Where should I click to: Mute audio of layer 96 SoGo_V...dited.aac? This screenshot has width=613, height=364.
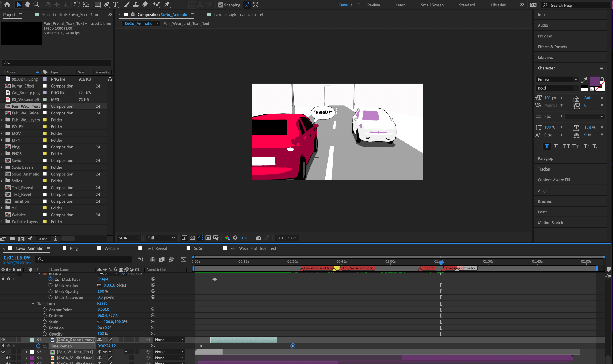click(8, 358)
